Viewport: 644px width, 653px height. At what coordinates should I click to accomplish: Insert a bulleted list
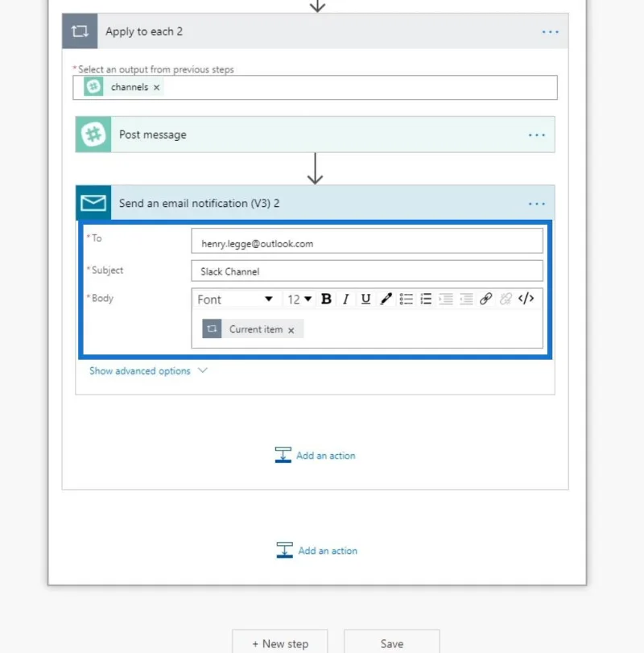(406, 299)
